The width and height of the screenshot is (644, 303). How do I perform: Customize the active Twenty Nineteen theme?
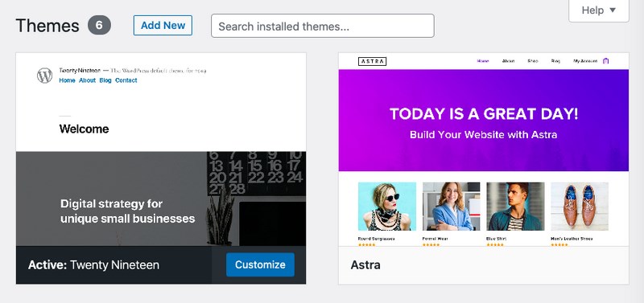(x=260, y=265)
